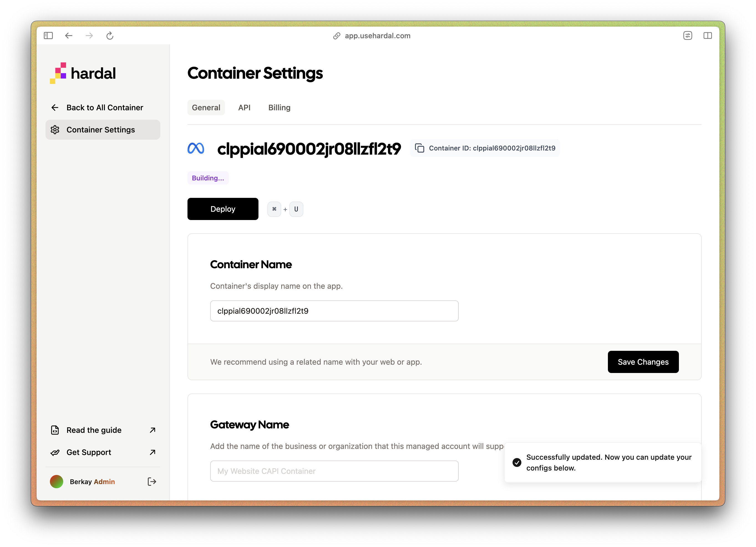Viewport: 756px width, 547px height.
Task: Click the Container Settings gear item
Action: (x=103, y=130)
